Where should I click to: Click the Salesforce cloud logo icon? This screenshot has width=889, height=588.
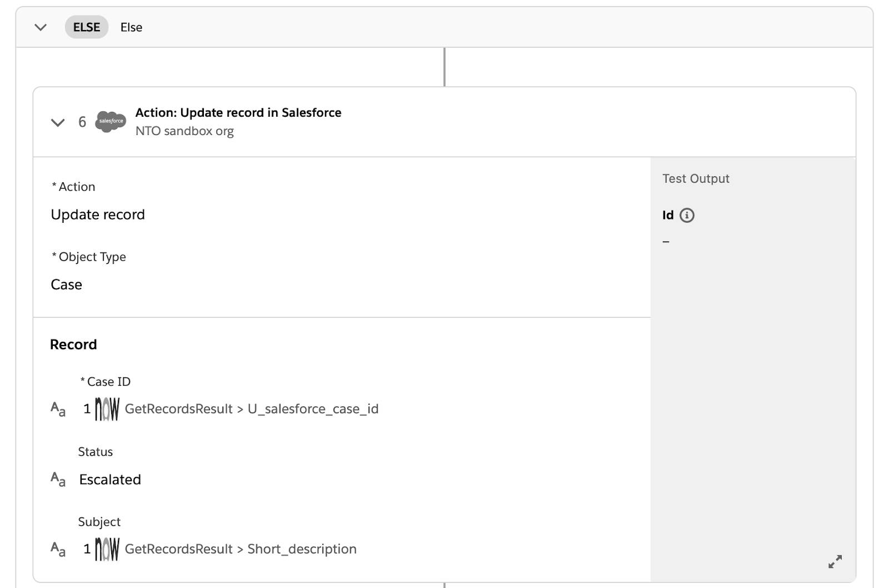(111, 121)
